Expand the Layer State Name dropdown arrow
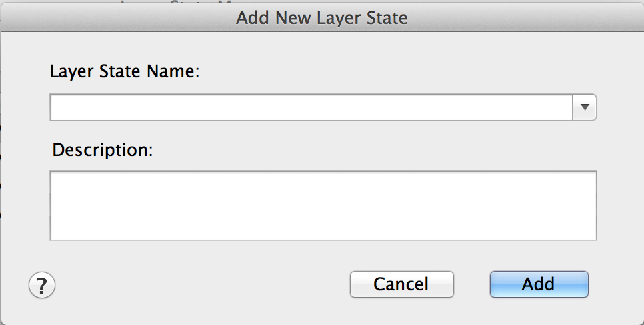This screenshot has height=325, width=644. point(585,107)
